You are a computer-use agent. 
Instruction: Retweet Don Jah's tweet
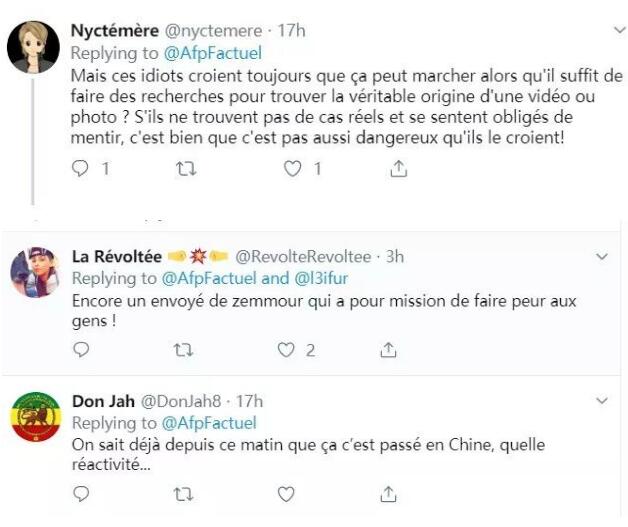(185, 494)
